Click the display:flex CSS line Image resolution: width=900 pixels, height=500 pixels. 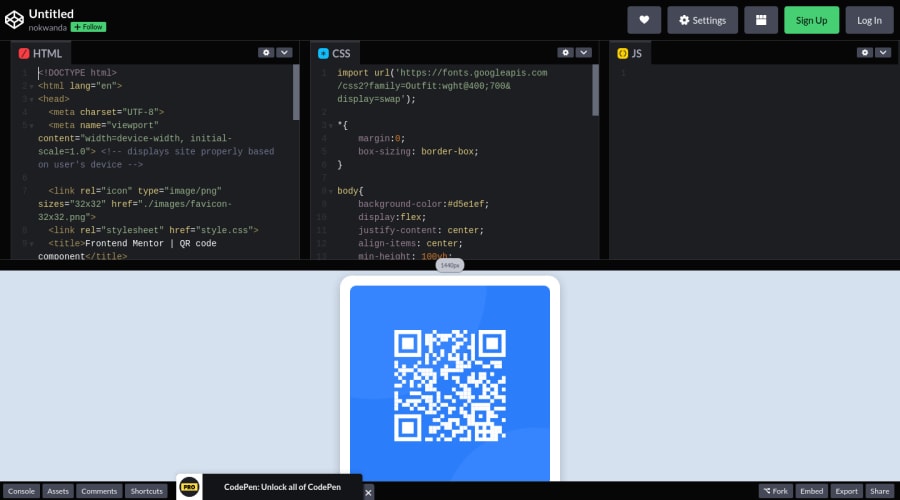[x=392, y=218]
